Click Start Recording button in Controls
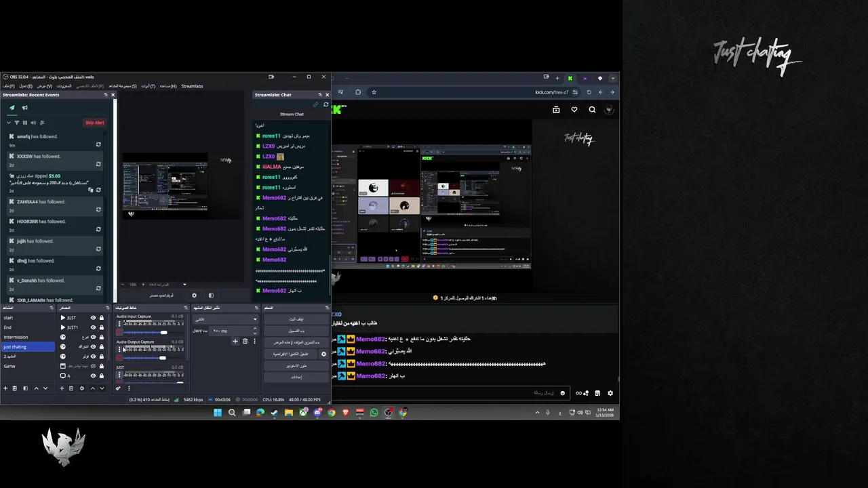868x488 pixels. [x=296, y=331]
